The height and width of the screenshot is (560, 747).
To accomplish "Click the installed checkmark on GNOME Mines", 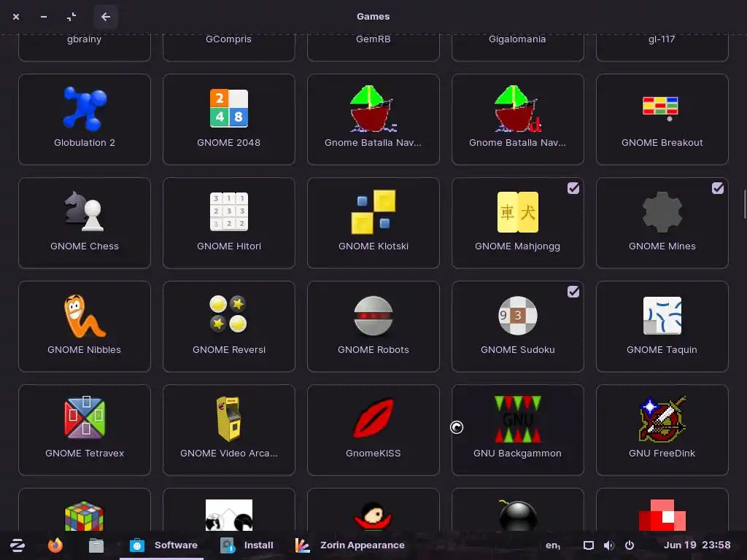I will (x=718, y=188).
